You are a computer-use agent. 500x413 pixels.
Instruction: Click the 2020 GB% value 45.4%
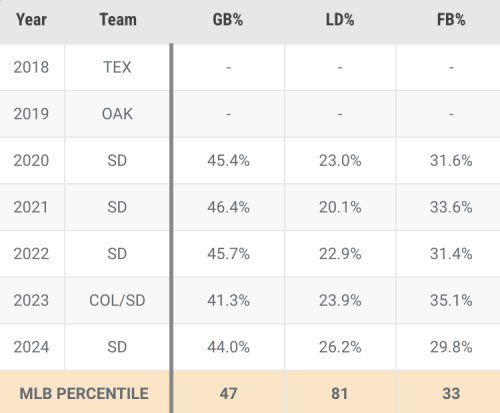tap(228, 160)
